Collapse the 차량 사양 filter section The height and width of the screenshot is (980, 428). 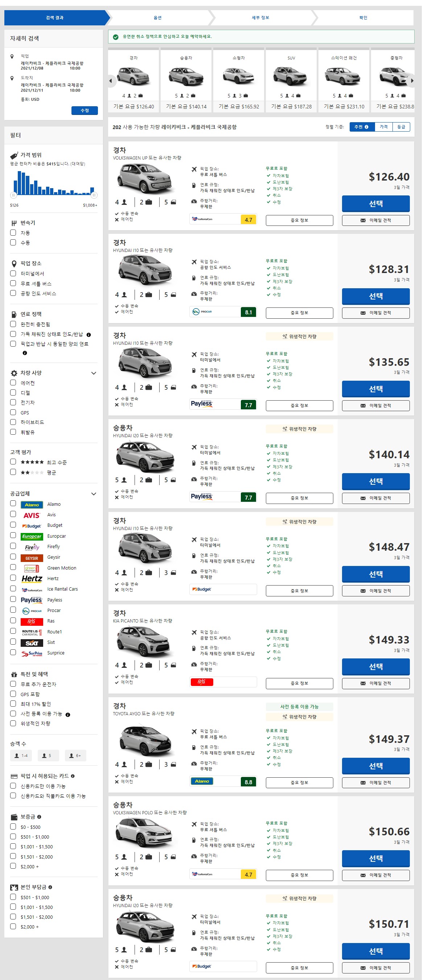tap(94, 373)
